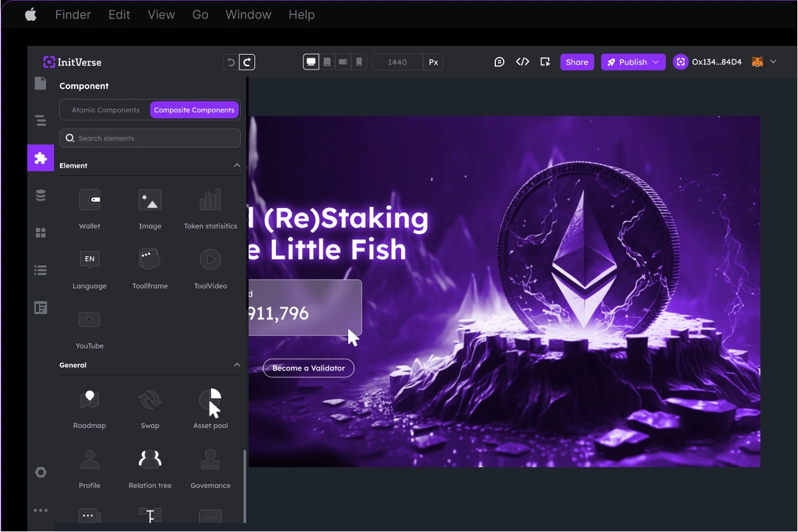This screenshot has height=532, width=798.
Task: Select the Swap component
Action: (150, 408)
